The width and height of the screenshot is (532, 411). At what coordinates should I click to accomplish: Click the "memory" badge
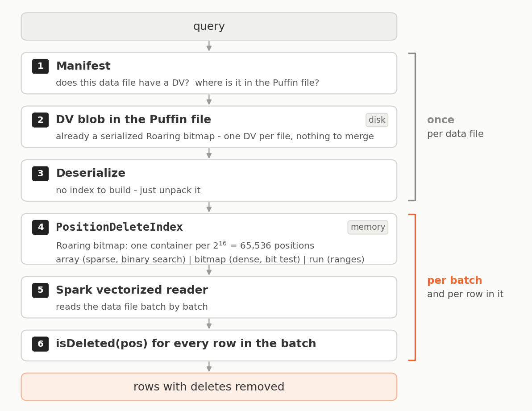[368, 227]
